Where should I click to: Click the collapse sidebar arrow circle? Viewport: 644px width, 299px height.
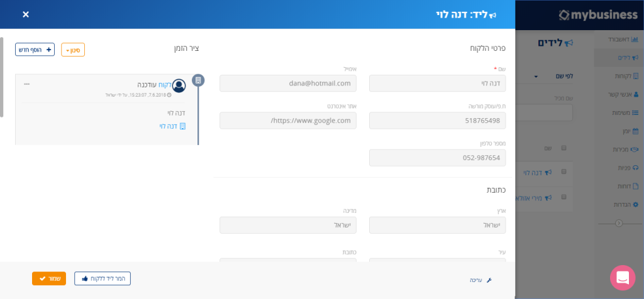[x=619, y=223]
